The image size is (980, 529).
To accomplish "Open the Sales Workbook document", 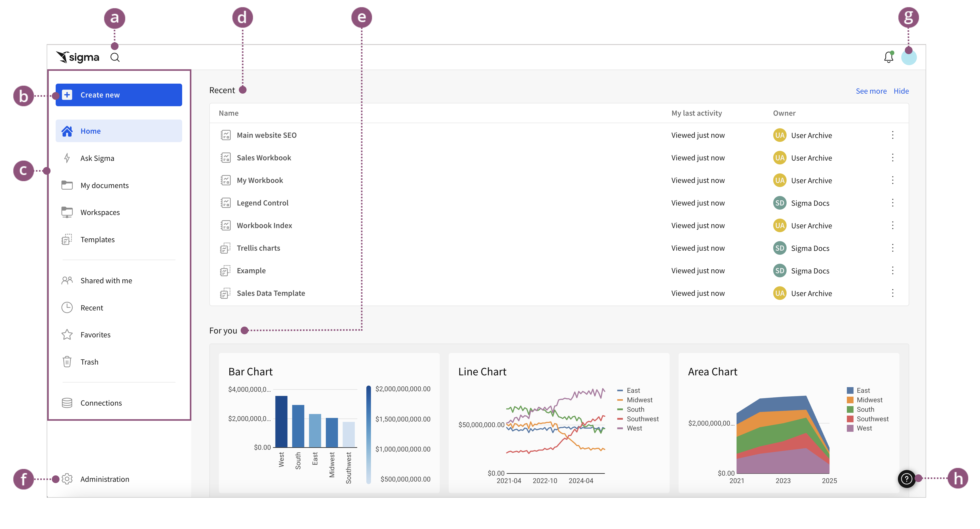I will (x=264, y=158).
